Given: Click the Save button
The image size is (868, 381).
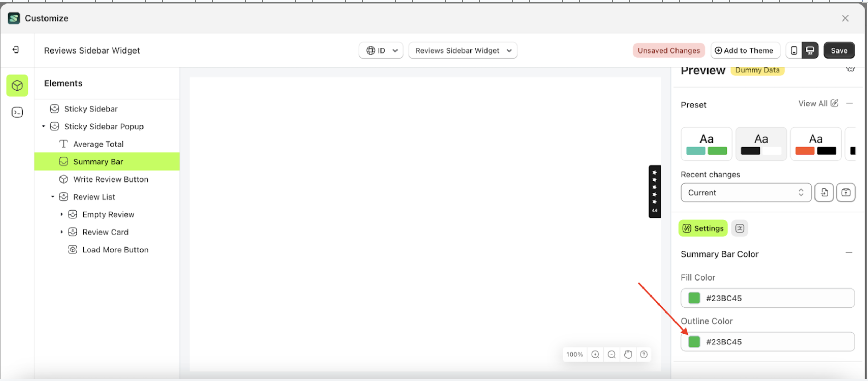Looking at the screenshot, I should pos(839,50).
